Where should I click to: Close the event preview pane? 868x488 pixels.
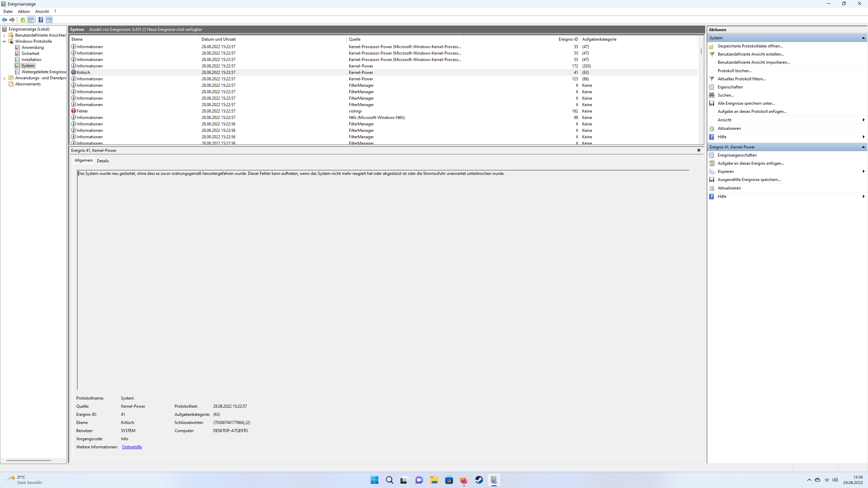[698, 150]
